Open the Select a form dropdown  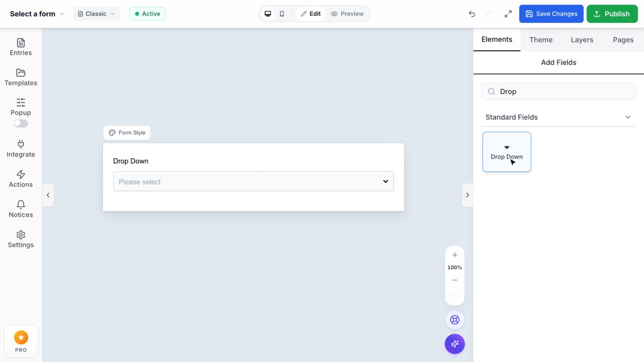[x=37, y=14]
